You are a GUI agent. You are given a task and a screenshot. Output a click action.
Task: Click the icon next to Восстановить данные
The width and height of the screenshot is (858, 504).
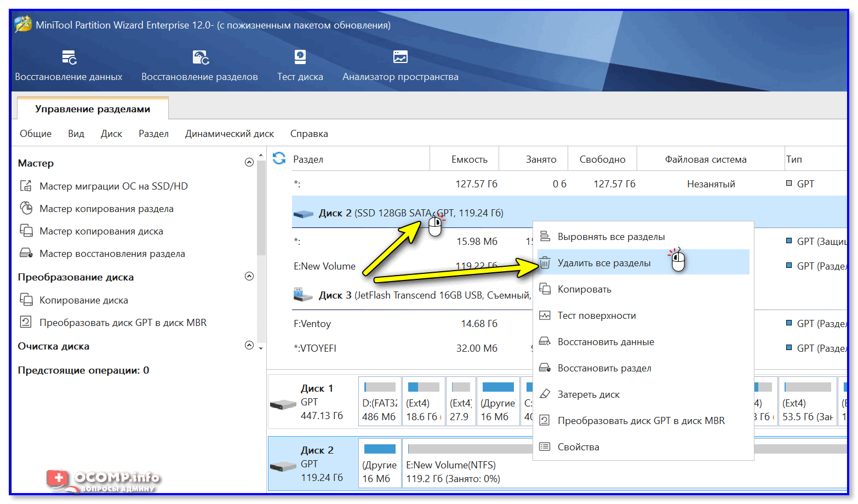[x=545, y=341]
